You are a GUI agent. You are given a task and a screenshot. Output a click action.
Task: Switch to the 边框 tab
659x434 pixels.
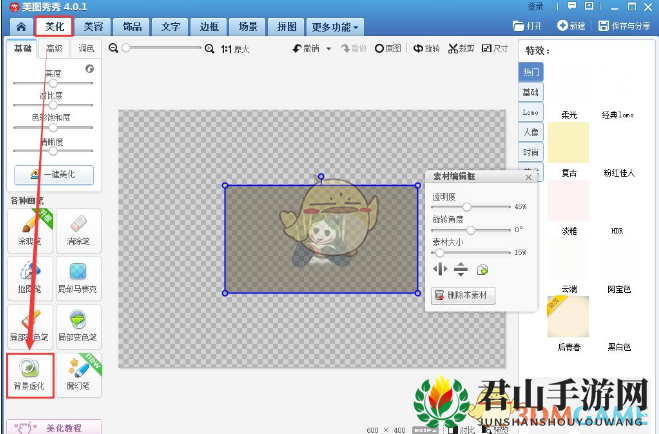coord(209,27)
